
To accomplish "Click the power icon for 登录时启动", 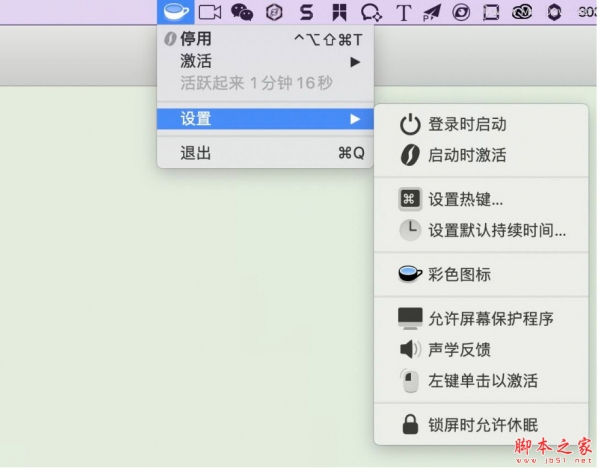I will [410, 124].
